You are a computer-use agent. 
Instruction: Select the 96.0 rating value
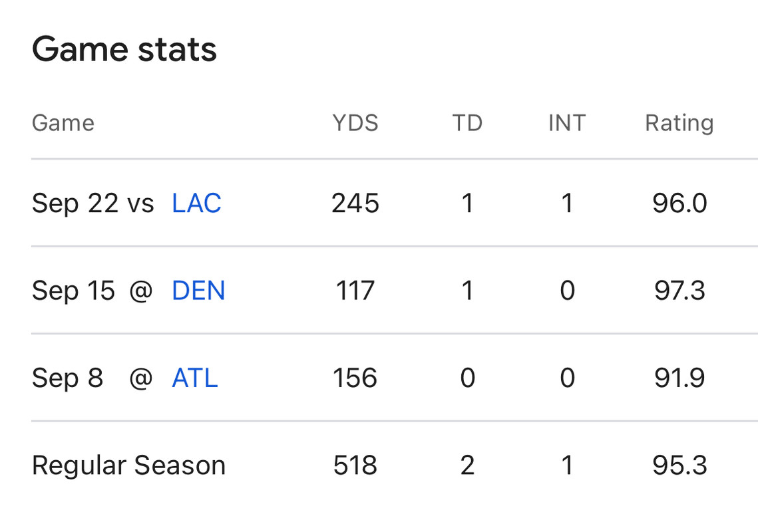coord(679,203)
